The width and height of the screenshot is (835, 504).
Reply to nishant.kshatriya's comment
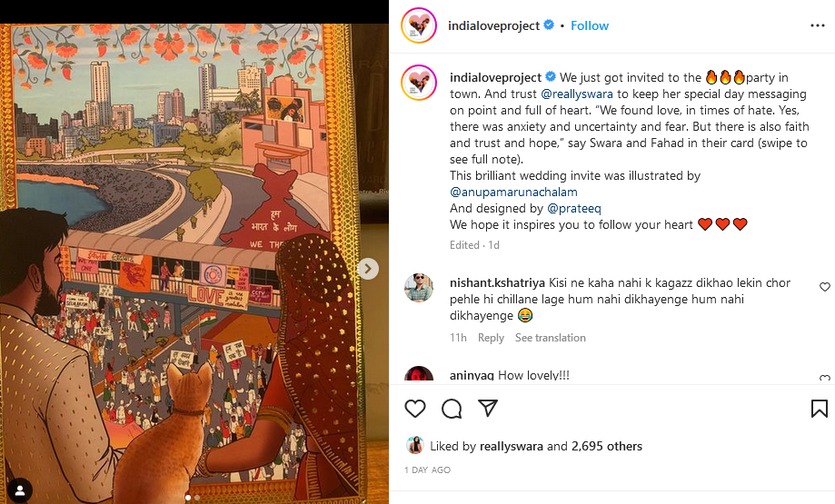(x=491, y=338)
